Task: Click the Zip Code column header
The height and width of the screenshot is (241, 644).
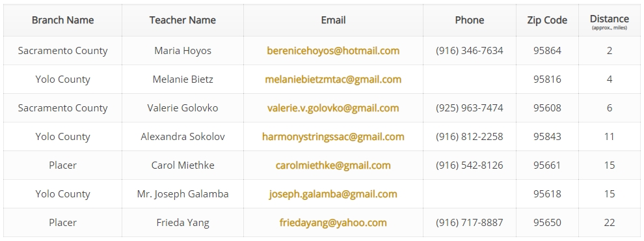Action: click(547, 20)
